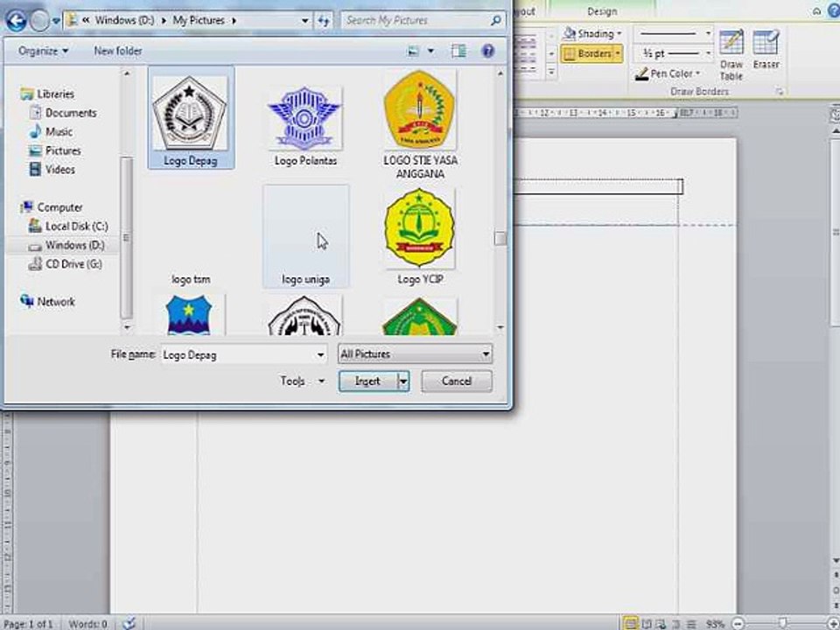Viewport: 840px width, 630px height.
Task: Refresh the My Pictures folder listing
Action: [x=323, y=21]
